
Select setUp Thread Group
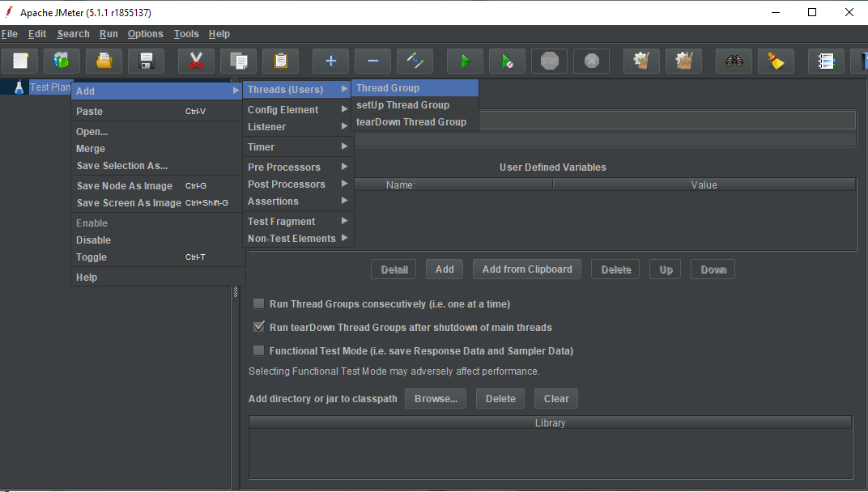(415, 104)
